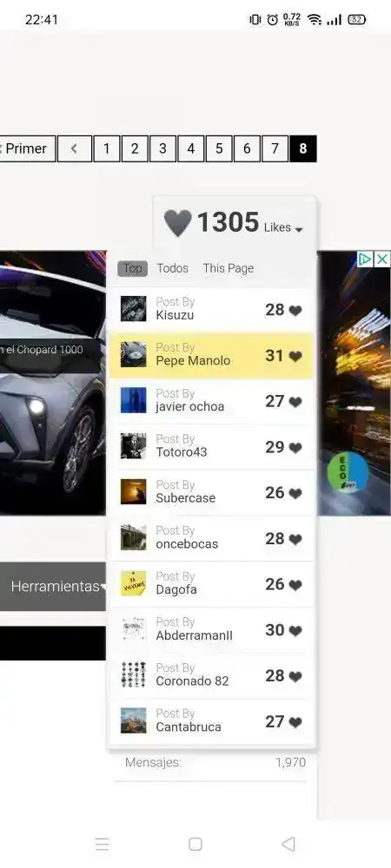Viewport: 391px width, 868px height.
Task: Open Dagofa's yellow avatar thumbnail
Action: 134,583
